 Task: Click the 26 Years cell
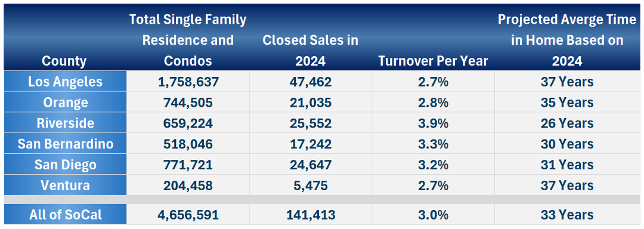[567, 123]
